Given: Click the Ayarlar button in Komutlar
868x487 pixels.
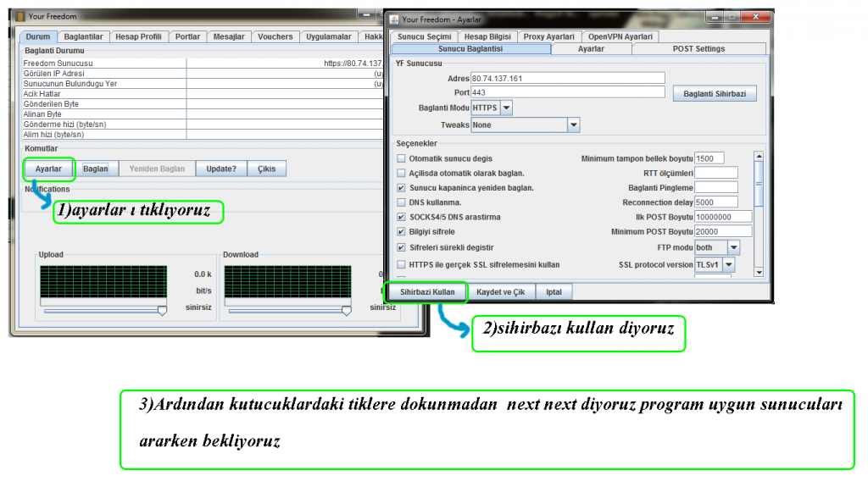Looking at the screenshot, I should coord(48,169).
